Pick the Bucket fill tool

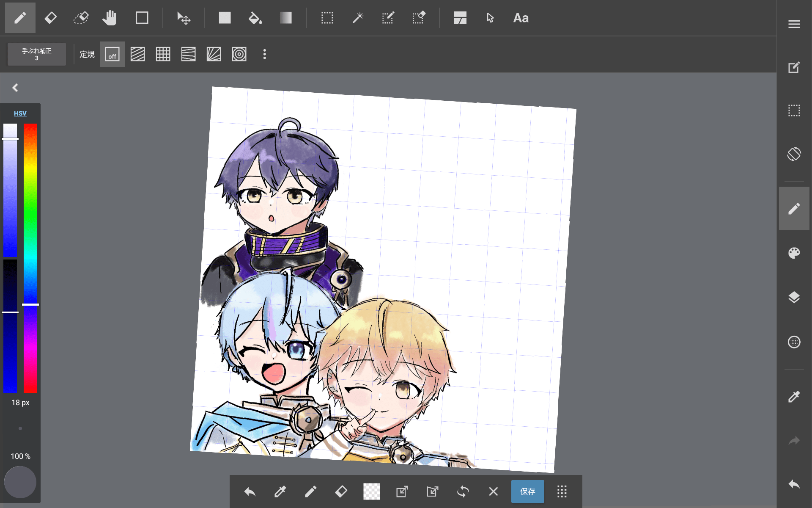pos(255,18)
